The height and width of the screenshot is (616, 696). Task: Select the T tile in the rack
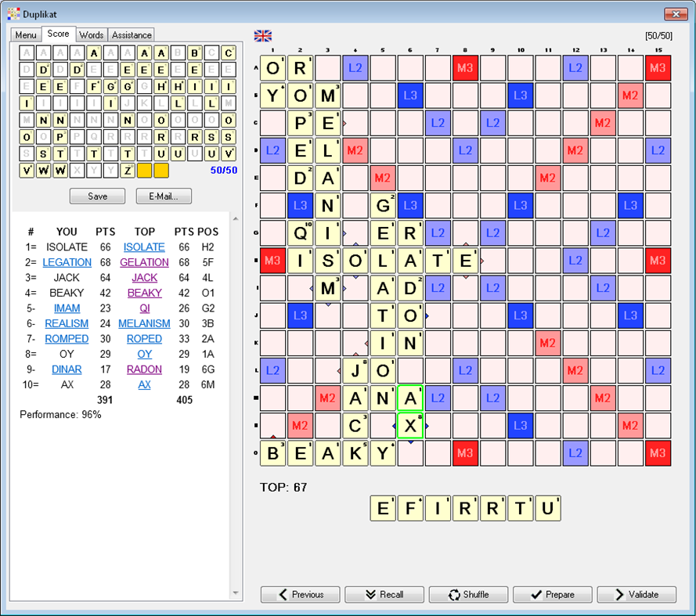click(520, 508)
